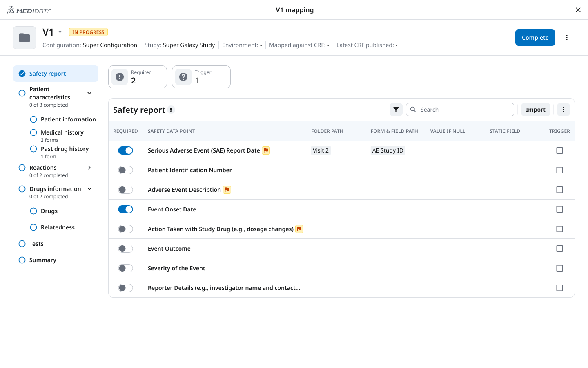Viewport: 588px width, 368px height.
Task: Check Trigger for Severity of the Event
Action: click(x=559, y=268)
